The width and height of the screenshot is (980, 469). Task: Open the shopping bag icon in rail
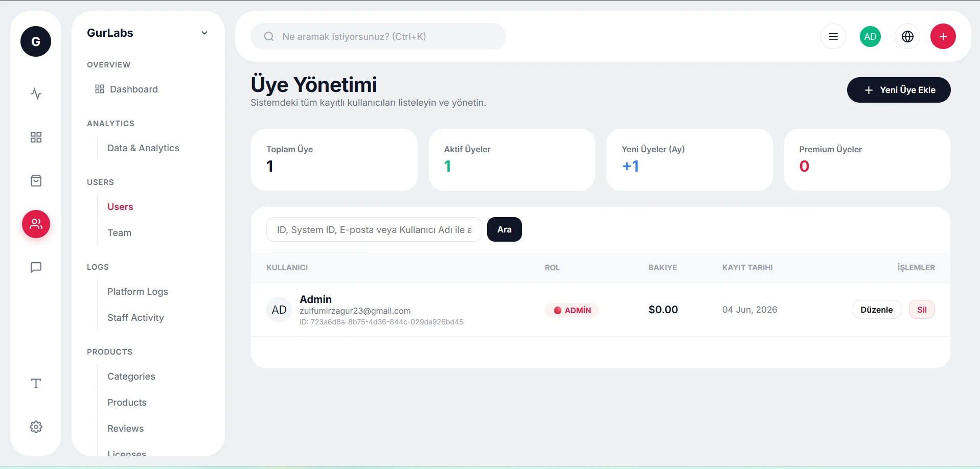36,180
